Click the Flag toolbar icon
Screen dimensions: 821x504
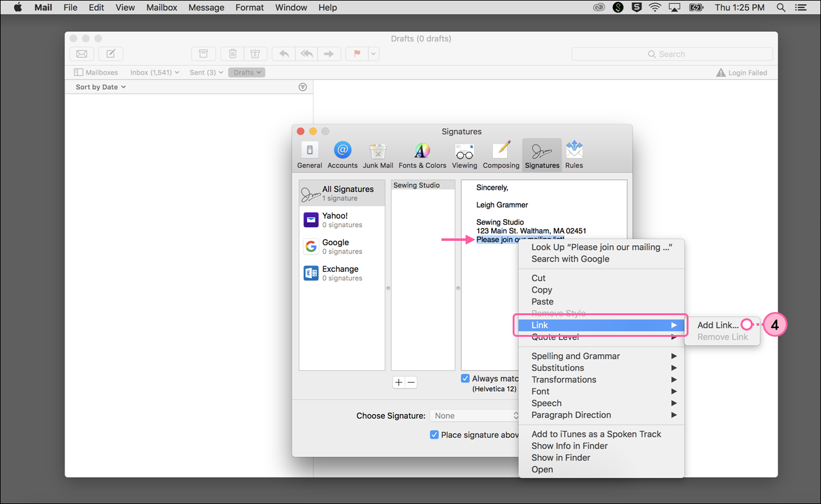point(357,54)
